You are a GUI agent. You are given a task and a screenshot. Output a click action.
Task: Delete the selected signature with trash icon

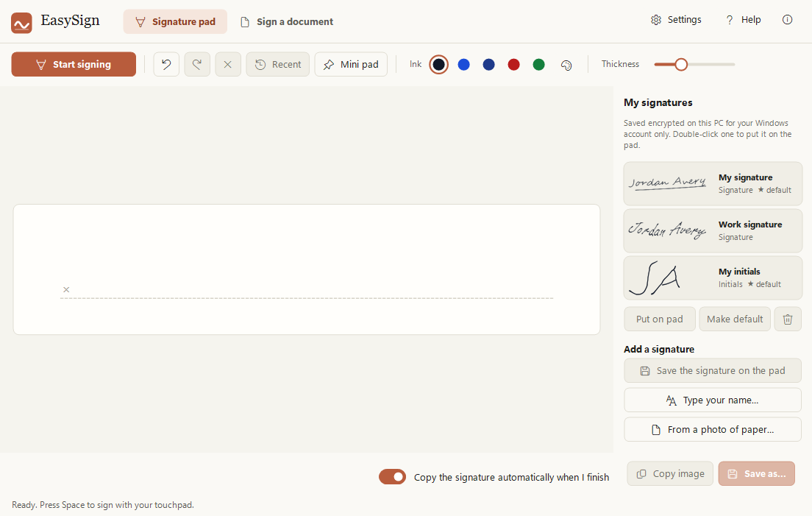click(x=788, y=319)
